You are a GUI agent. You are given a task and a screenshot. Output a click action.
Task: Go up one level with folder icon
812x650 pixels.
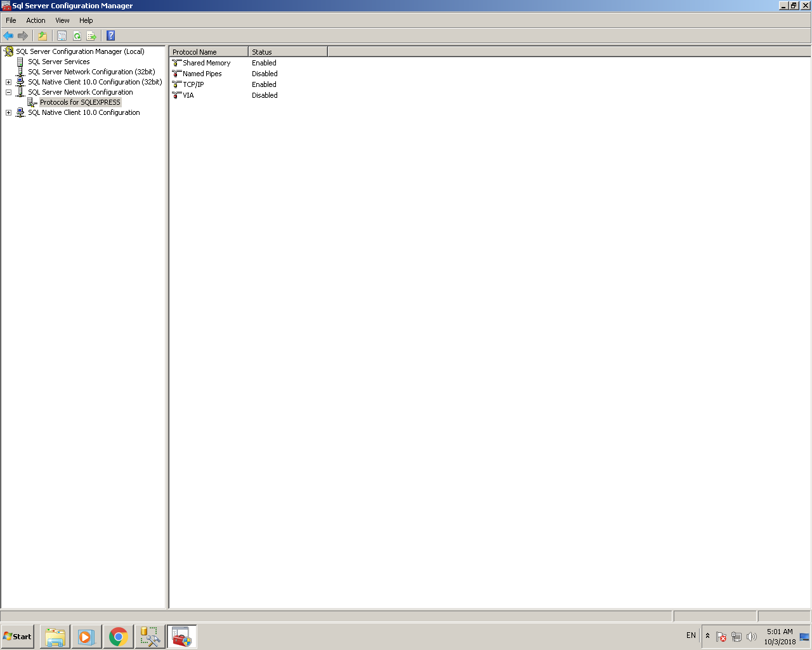(43, 36)
